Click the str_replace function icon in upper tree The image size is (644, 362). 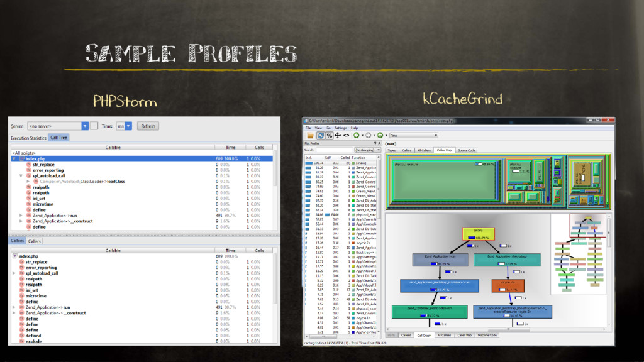[29, 164]
